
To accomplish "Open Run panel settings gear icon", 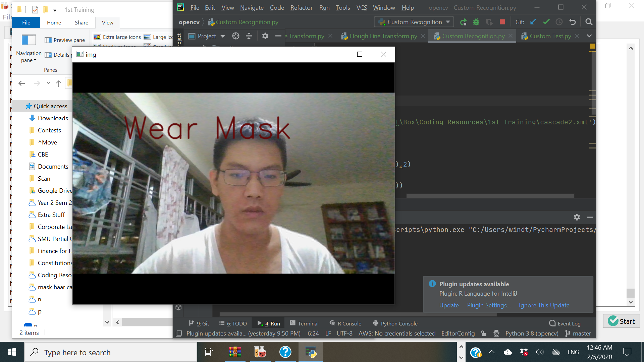I will coord(577,217).
